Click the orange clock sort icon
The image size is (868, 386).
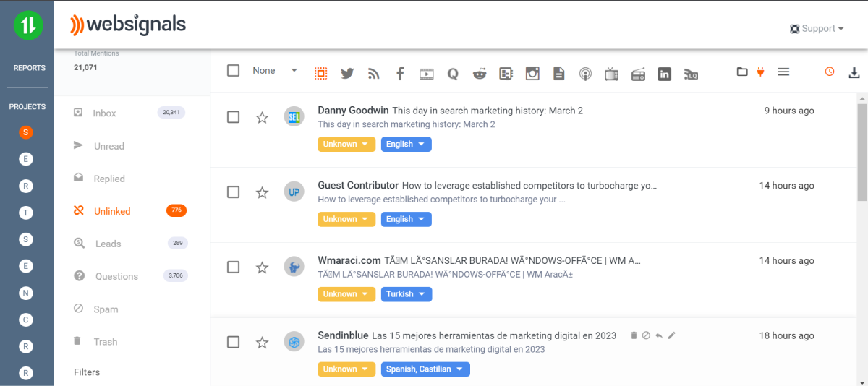pyautogui.click(x=830, y=72)
